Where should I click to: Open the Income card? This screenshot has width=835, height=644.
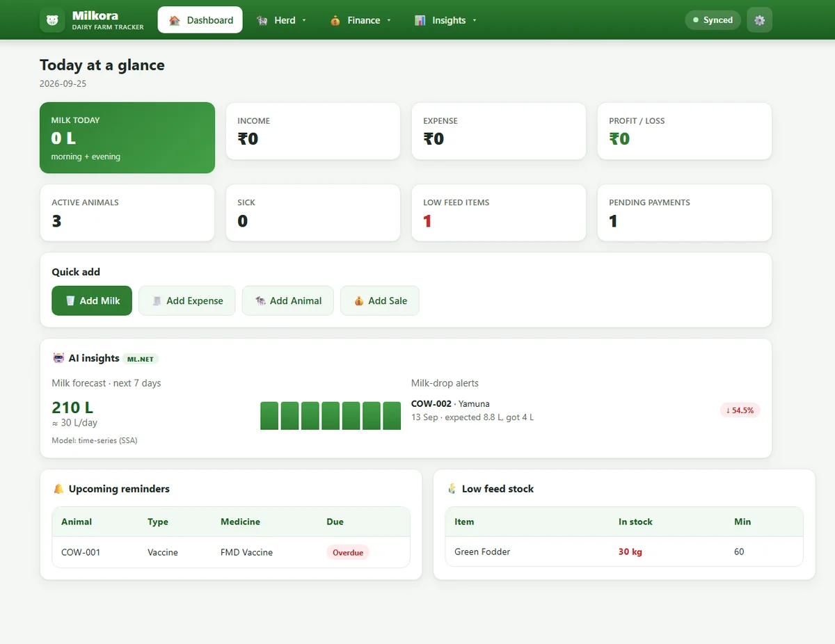(313, 131)
